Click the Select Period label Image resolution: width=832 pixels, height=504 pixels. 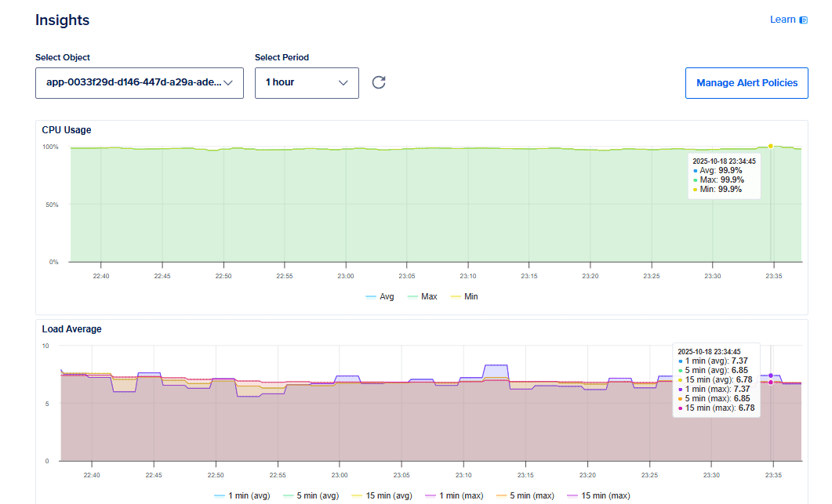click(282, 57)
